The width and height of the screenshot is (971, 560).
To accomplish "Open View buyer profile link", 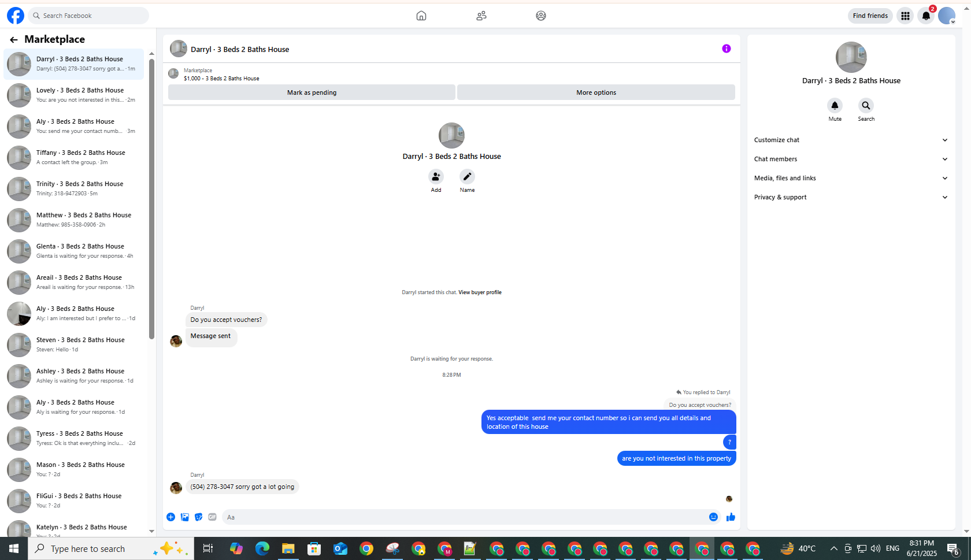I will click(x=480, y=292).
